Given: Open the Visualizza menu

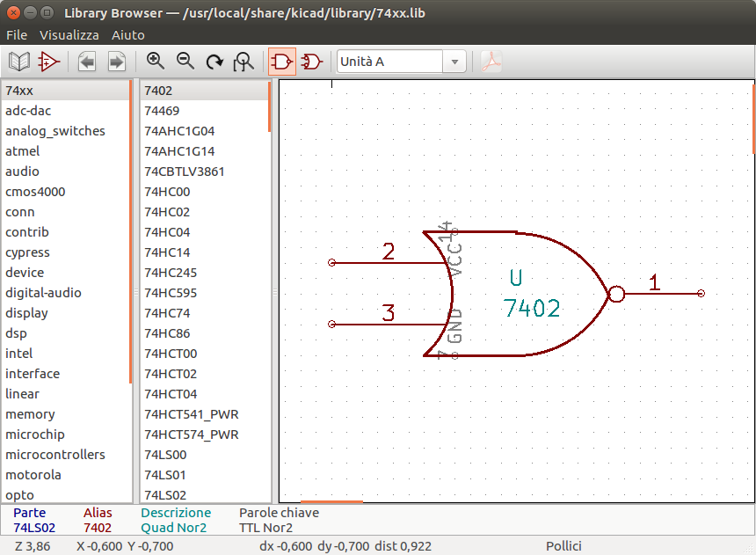Looking at the screenshot, I should click(x=69, y=35).
